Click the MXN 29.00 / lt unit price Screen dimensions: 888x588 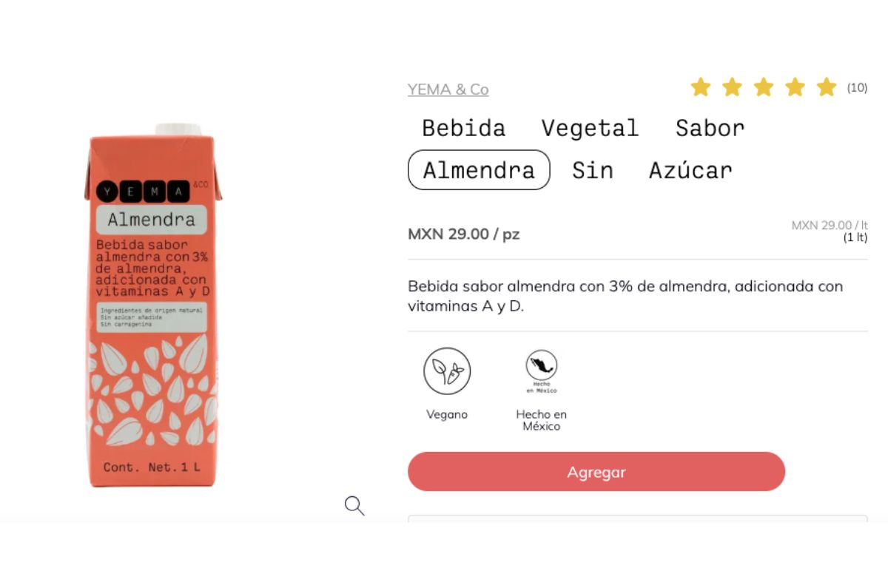830,226
